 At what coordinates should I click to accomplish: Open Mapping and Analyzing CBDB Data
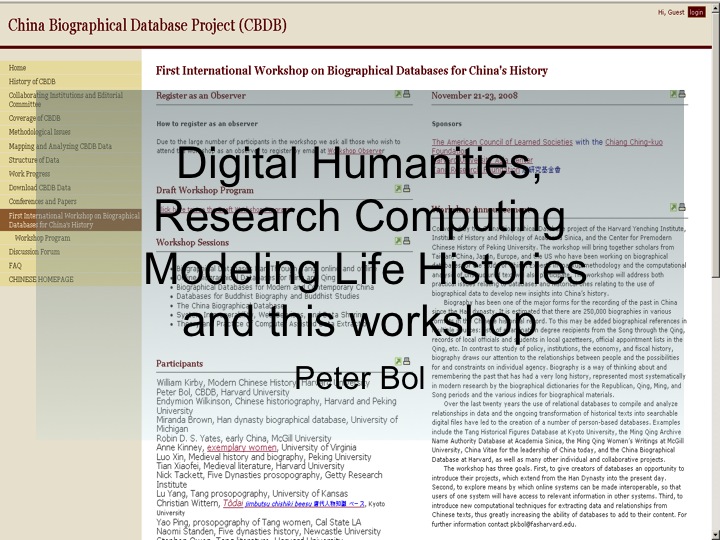(60, 146)
